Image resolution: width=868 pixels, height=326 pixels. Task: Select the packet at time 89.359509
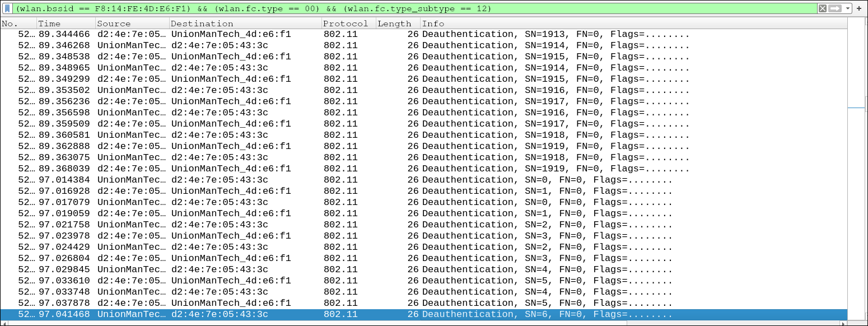tap(424, 124)
